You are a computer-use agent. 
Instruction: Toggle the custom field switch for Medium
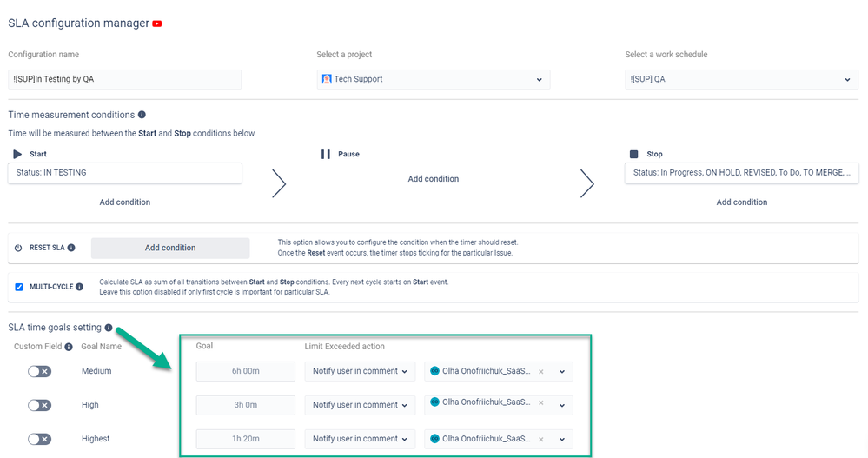tap(39, 371)
